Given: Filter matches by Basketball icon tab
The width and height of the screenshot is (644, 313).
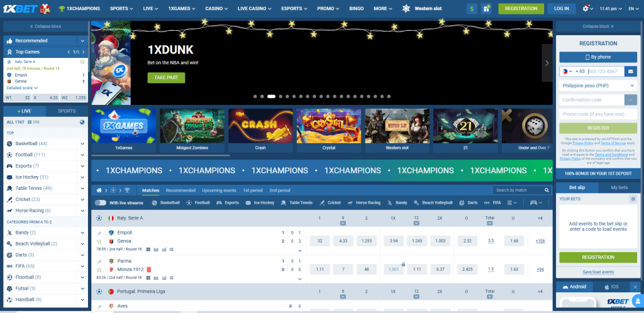Looking at the screenshot, I should (x=166, y=202).
